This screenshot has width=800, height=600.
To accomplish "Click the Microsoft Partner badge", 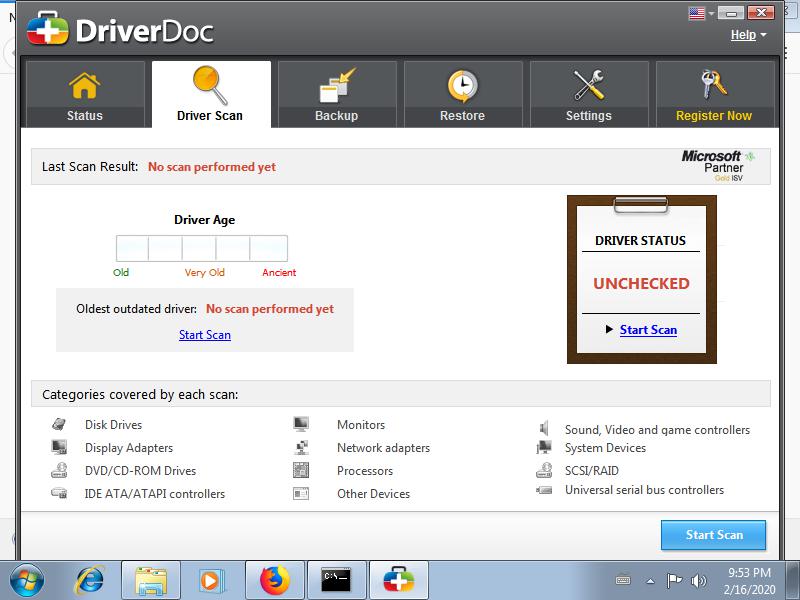I will click(x=717, y=166).
